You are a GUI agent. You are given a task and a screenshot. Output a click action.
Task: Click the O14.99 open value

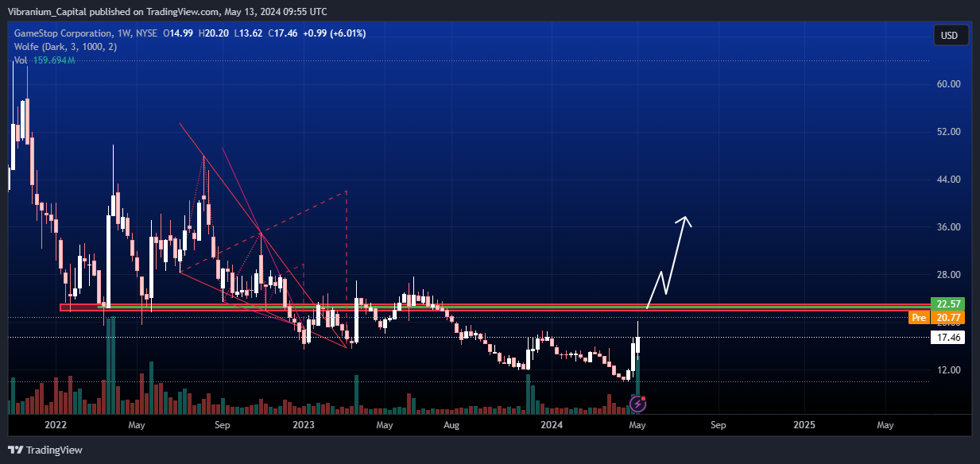click(x=178, y=33)
